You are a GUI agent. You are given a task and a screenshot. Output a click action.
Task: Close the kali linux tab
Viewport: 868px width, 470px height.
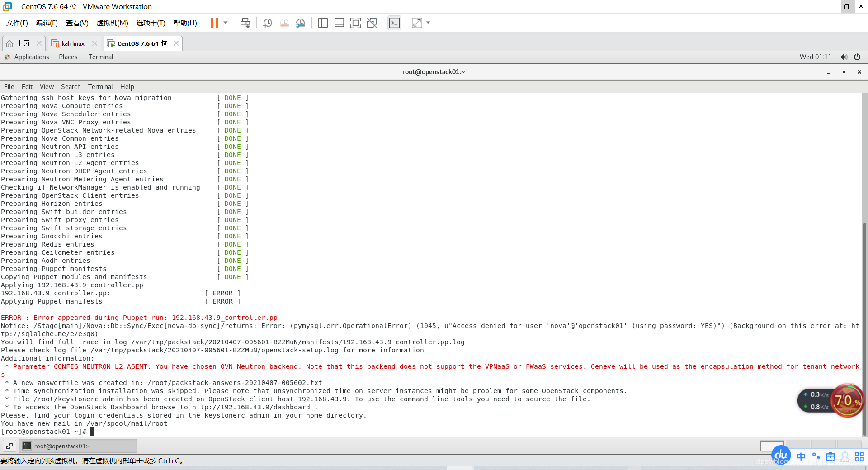pos(94,43)
